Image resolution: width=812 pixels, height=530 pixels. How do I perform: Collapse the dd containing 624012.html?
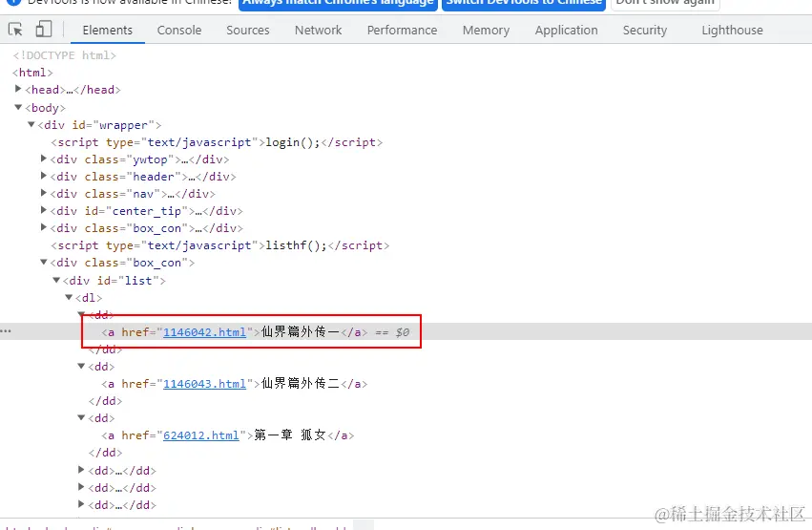[x=81, y=417]
